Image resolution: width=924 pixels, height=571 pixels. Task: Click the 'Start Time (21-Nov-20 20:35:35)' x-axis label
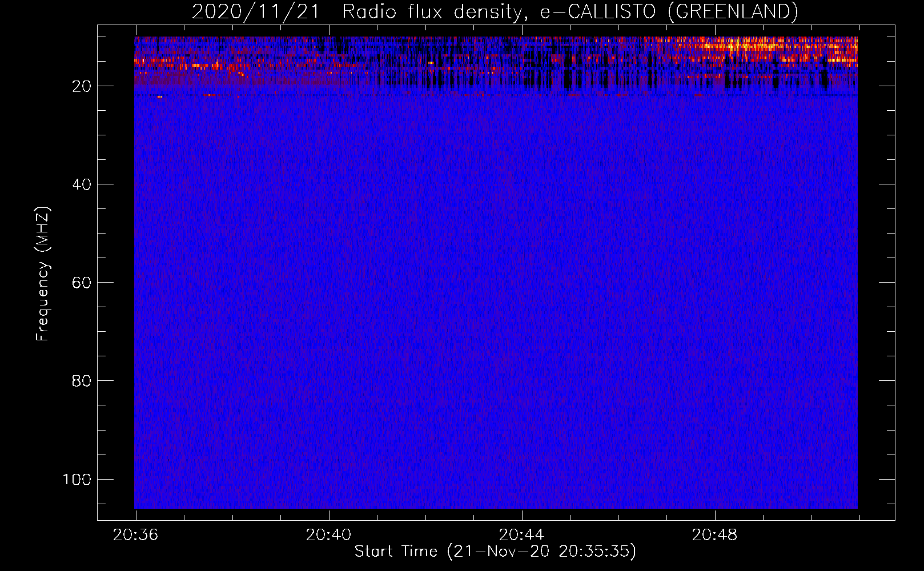tap(495, 552)
